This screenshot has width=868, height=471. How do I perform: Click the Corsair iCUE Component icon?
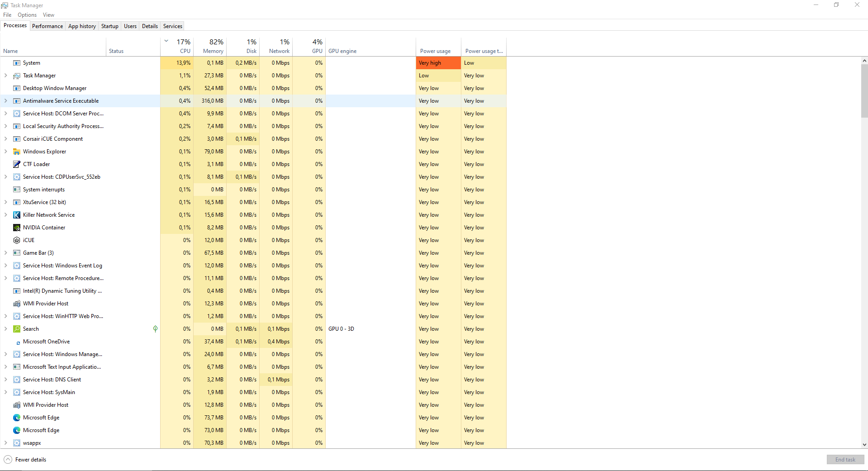click(x=17, y=139)
